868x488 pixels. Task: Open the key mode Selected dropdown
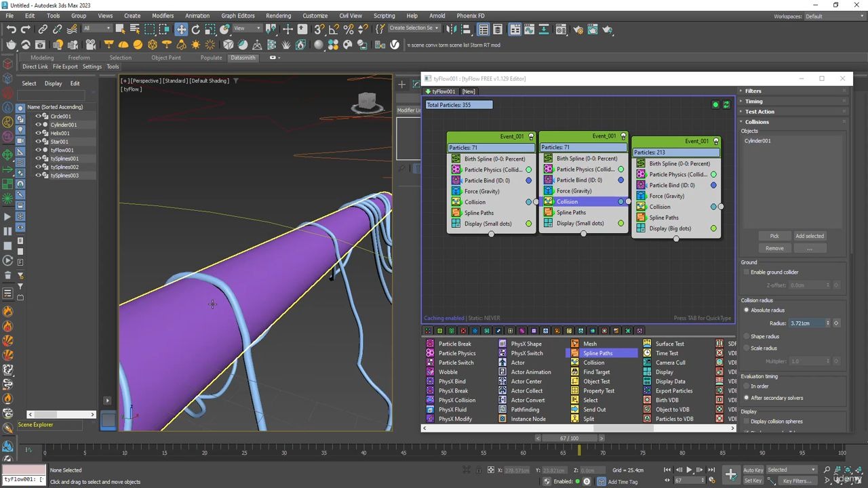click(x=791, y=470)
